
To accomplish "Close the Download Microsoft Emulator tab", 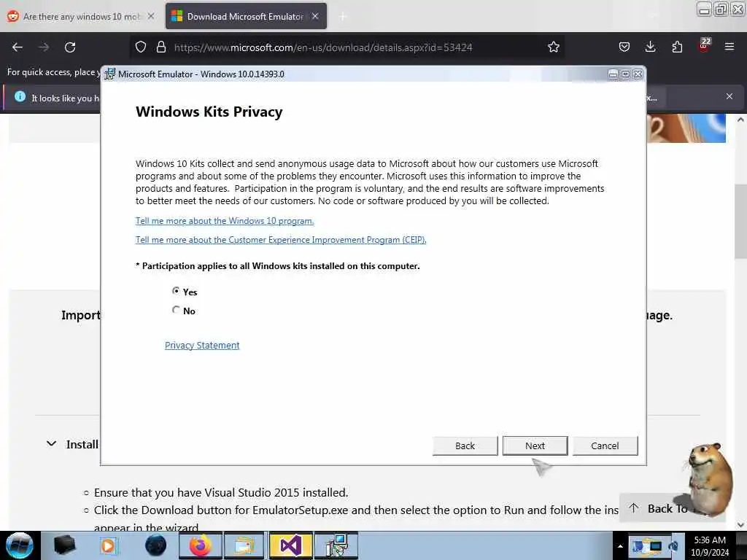I will [315, 16].
